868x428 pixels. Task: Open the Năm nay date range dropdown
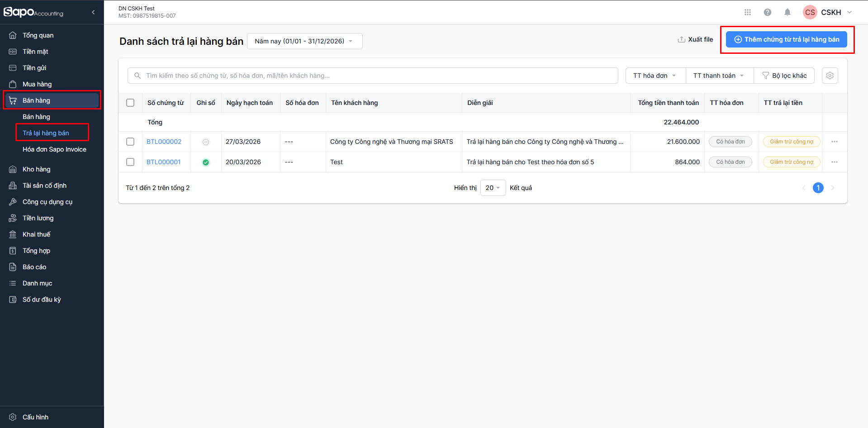304,41
